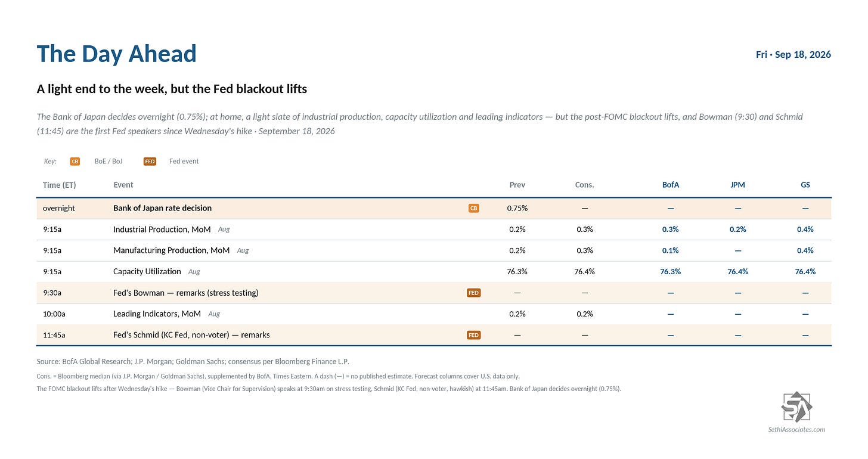Click the FED badge in the key legend

point(150,161)
